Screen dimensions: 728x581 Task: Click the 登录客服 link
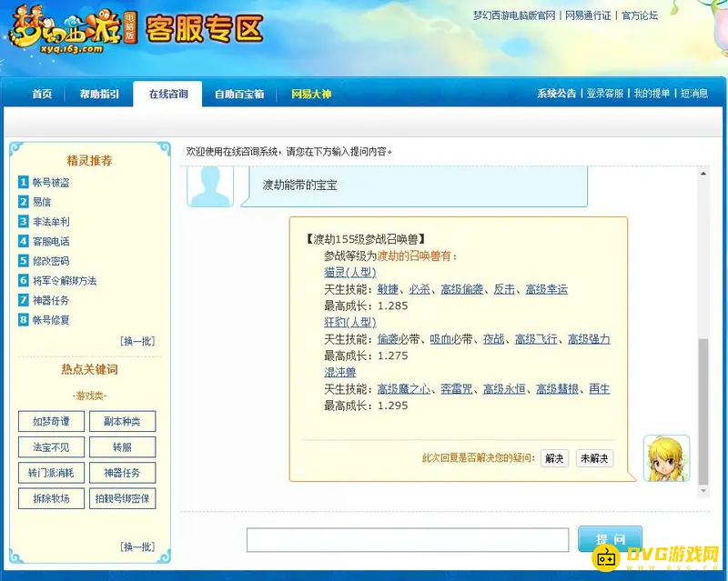604,94
